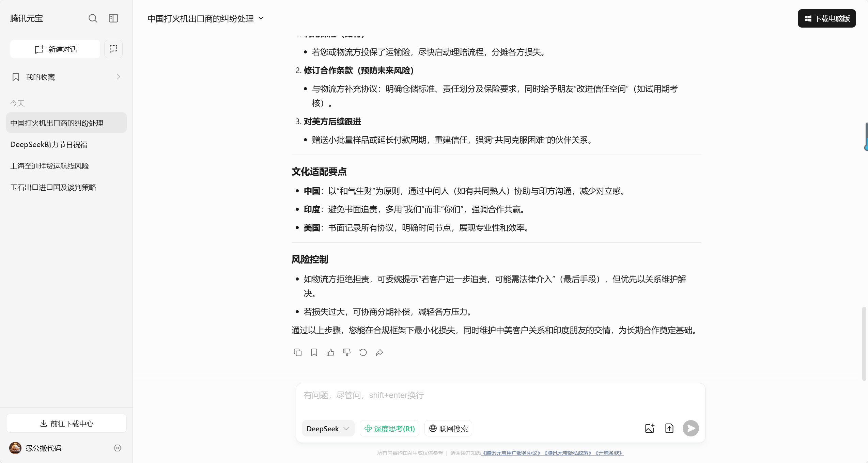Expand 我的收藏 section

(x=66, y=77)
